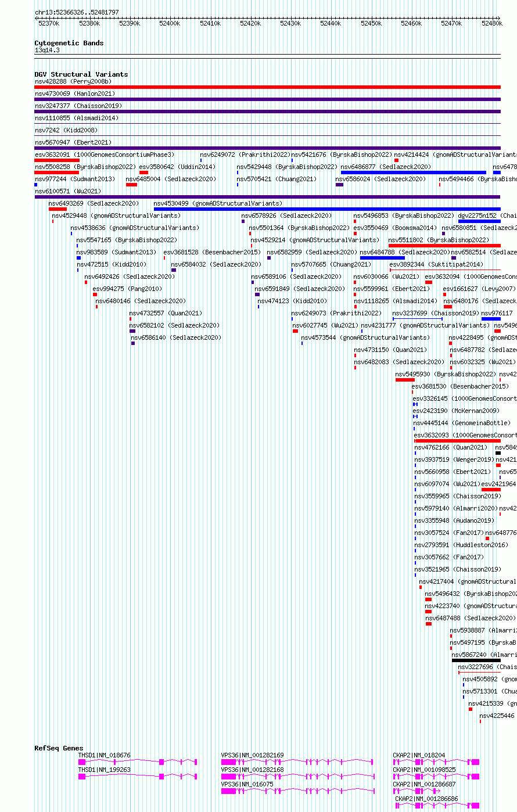Select the 13q14.3 cytogenetic band
Screen dimensions: 517x812
[x=47, y=50]
